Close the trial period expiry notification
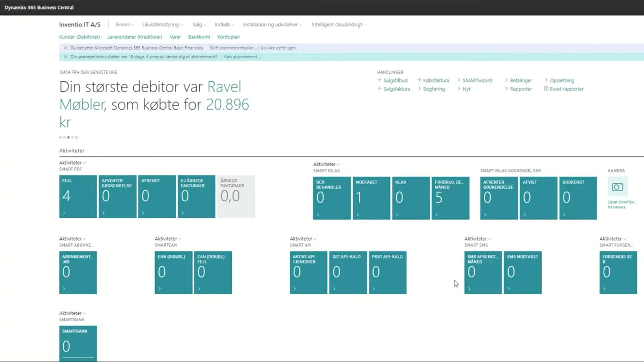Image resolution: width=644 pixels, height=362 pixels. coord(66,57)
